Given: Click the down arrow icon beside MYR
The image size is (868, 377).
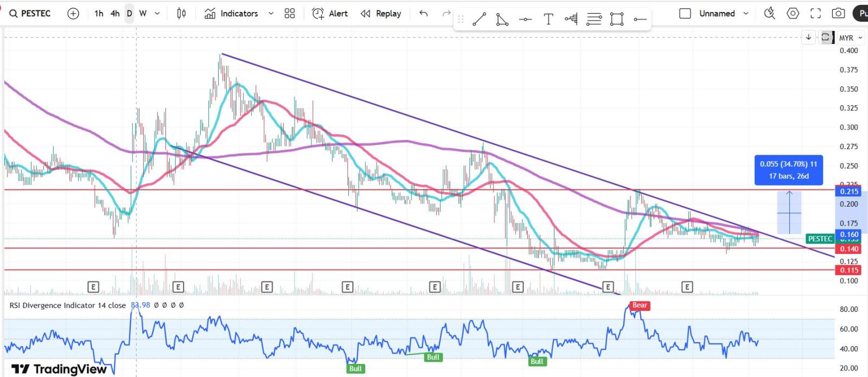Looking at the screenshot, I should [x=808, y=37].
